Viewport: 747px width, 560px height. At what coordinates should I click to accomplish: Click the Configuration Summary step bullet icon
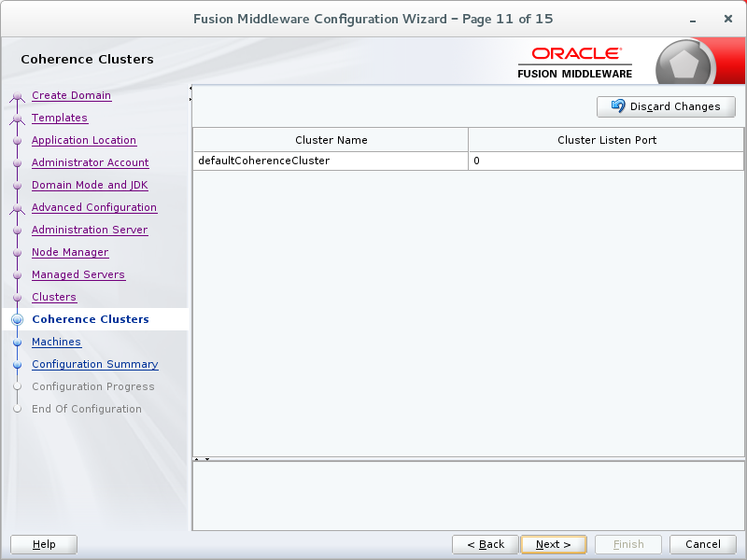[x=17, y=365]
